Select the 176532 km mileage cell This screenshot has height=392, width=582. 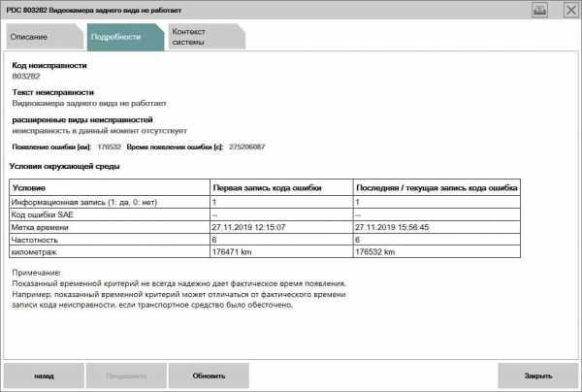pyautogui.click(x=375, y=252)
